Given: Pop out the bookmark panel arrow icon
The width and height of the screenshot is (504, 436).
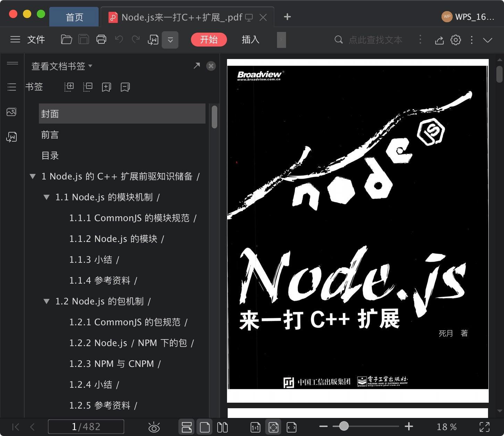Looking at the screenshot, I should pos(197,66).
